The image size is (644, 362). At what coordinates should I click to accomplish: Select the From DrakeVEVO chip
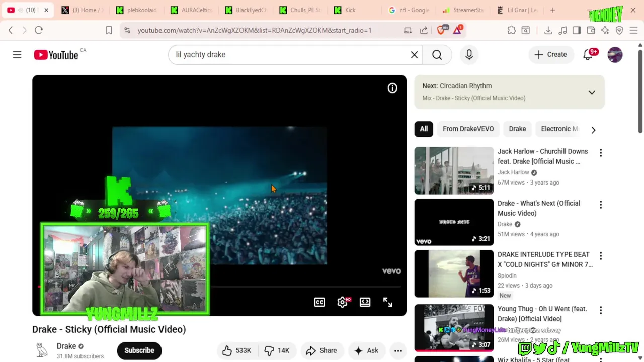pyautogui.click(x=468, y=129)
